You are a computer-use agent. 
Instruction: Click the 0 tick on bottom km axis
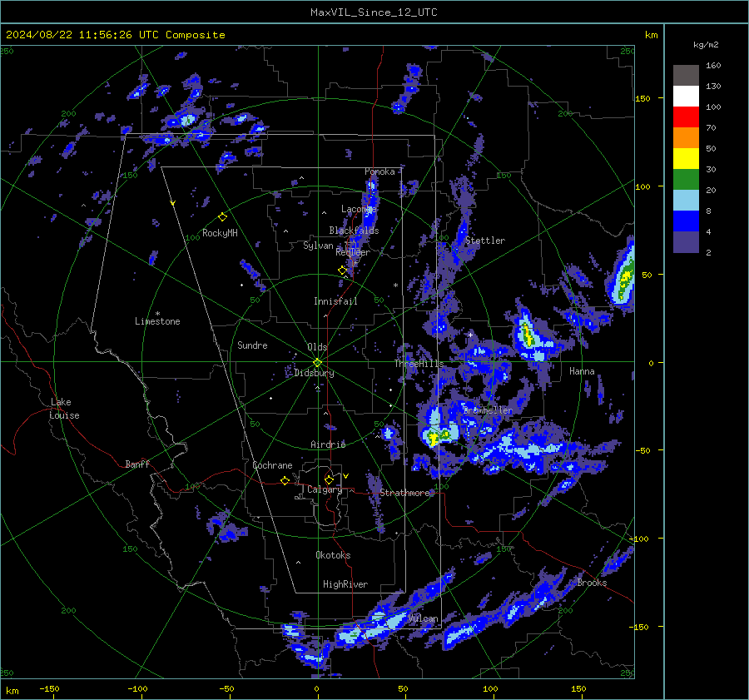point(316,688)
